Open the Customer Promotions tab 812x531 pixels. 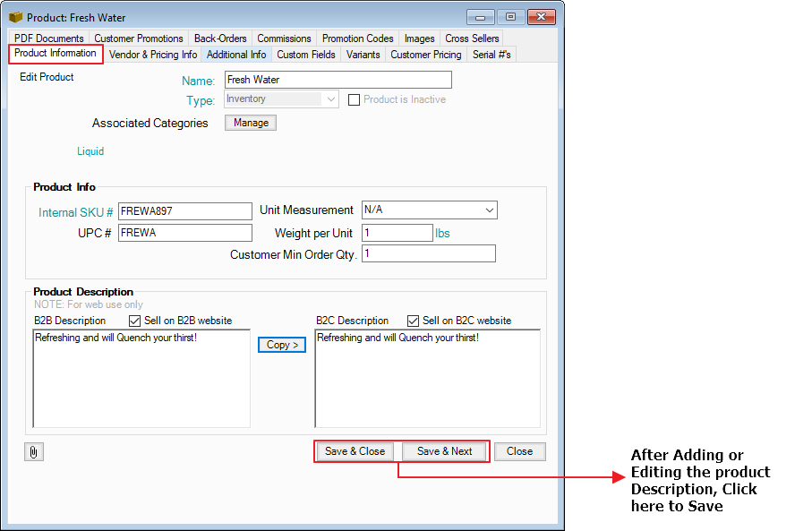[139, 39]
